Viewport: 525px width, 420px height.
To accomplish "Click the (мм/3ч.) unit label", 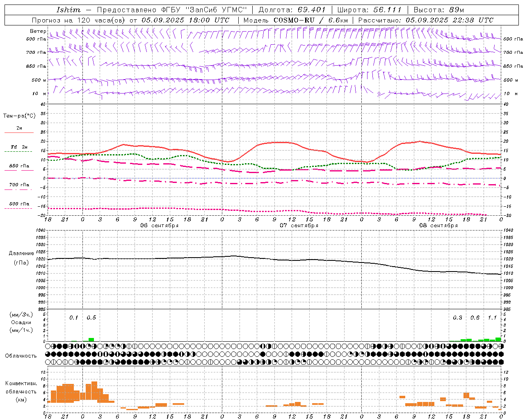I will [21, 315].
